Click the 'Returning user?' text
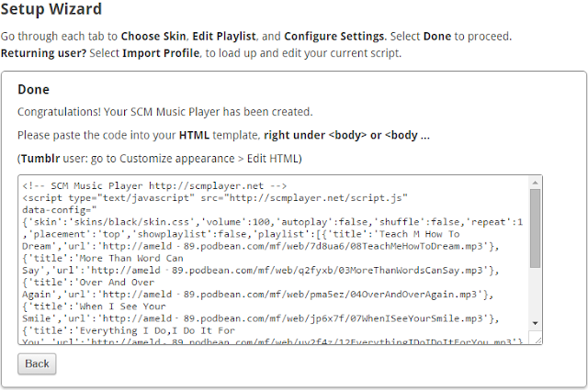The width and height of the screenshot is (588, 390). coord(44,53)
